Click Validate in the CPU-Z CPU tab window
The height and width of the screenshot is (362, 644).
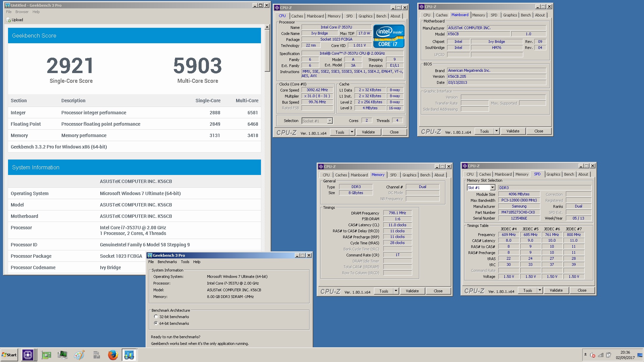[368, 132]
